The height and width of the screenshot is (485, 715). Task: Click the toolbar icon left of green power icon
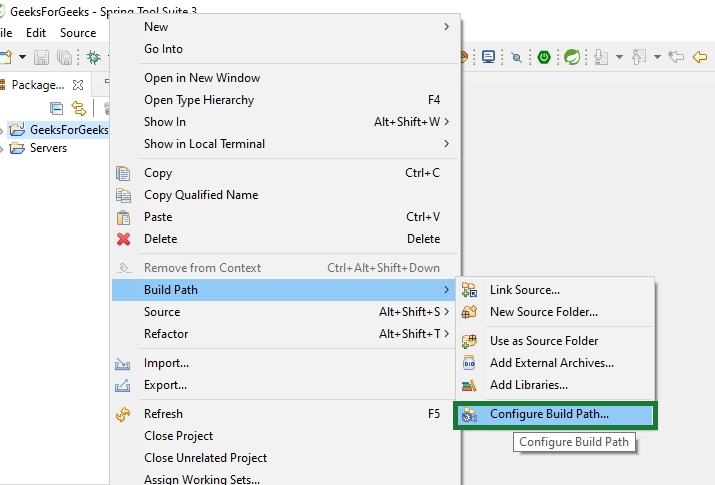pyautogui.click(x=516, y=57)
